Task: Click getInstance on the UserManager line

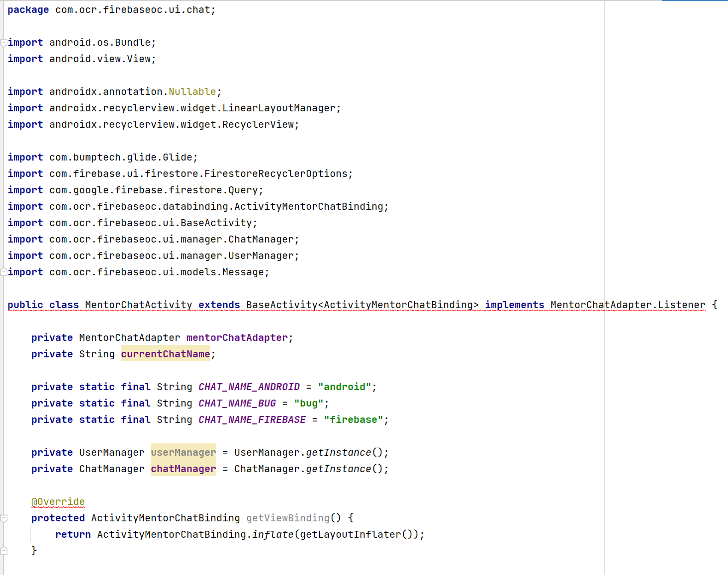Action: pyautogui.click(x=339, y=453)
